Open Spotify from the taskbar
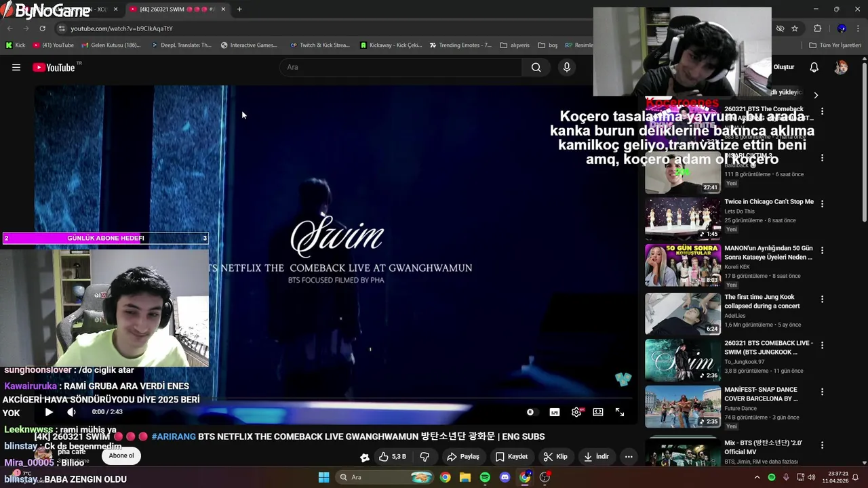Image resolution: width=868 pixels, height=488 pixels. (x=485, y=477)
